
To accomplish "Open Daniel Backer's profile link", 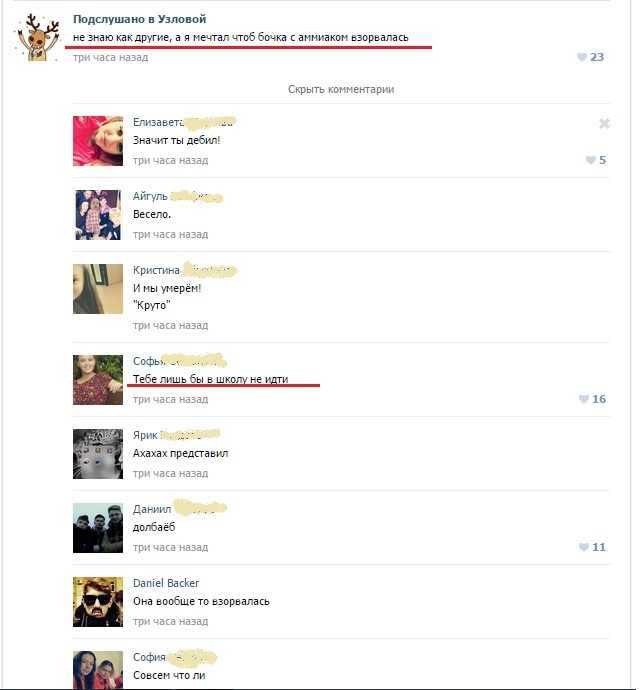I will 166,583.
